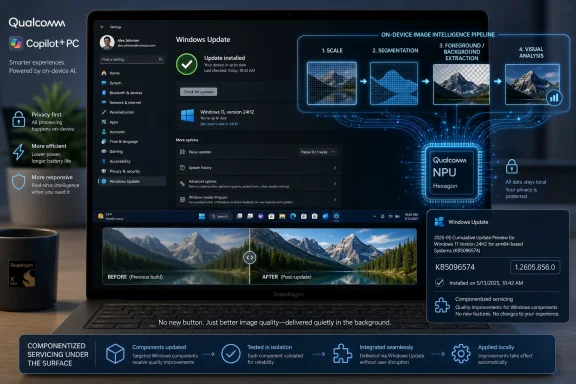Expand Update history with its chevron
This screenshot has width=576, height=384.
[x=335, y=168]
